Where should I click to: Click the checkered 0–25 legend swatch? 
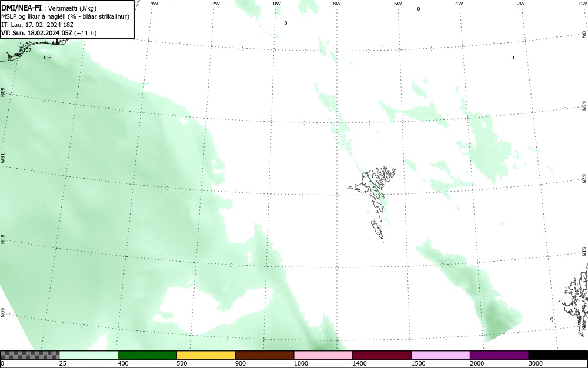[x=29, y=355]
